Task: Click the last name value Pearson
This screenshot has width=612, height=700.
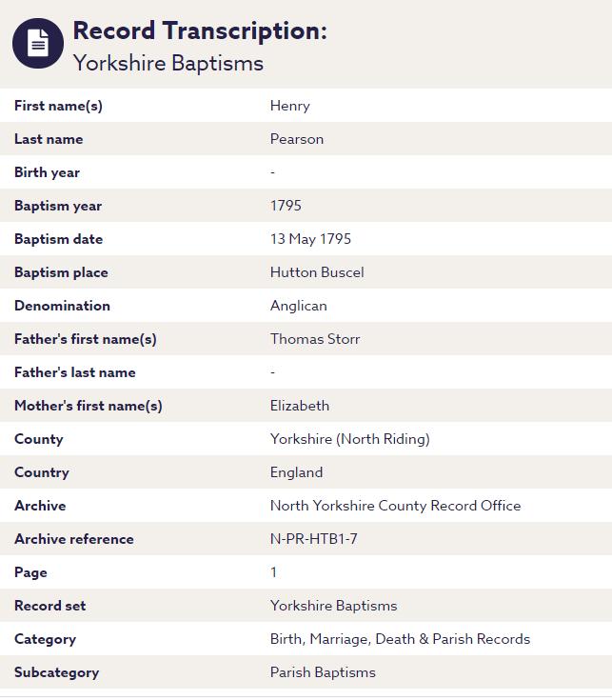Action: tap(297, 139)
